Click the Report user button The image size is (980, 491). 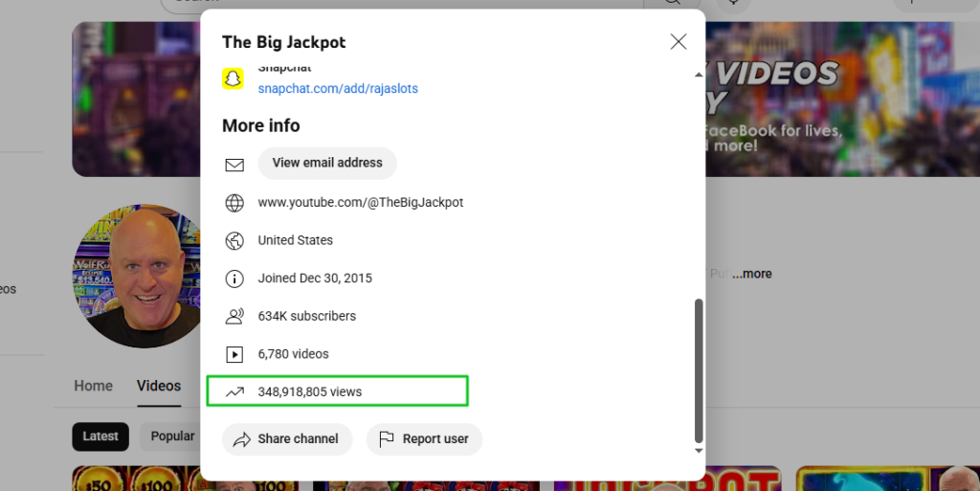[x=424, y=439]
